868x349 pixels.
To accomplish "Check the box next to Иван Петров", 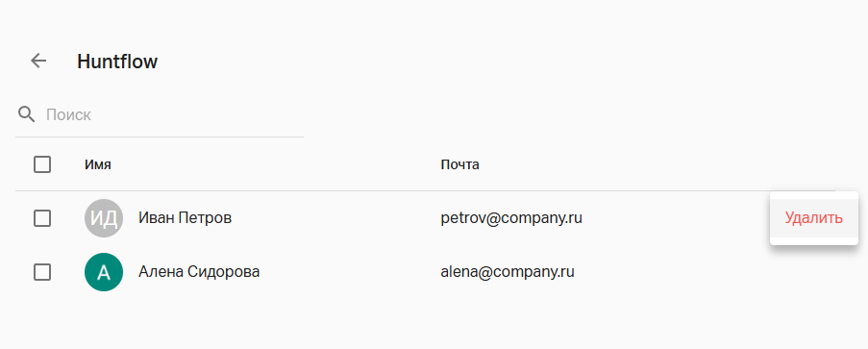I will coord(42,218).
